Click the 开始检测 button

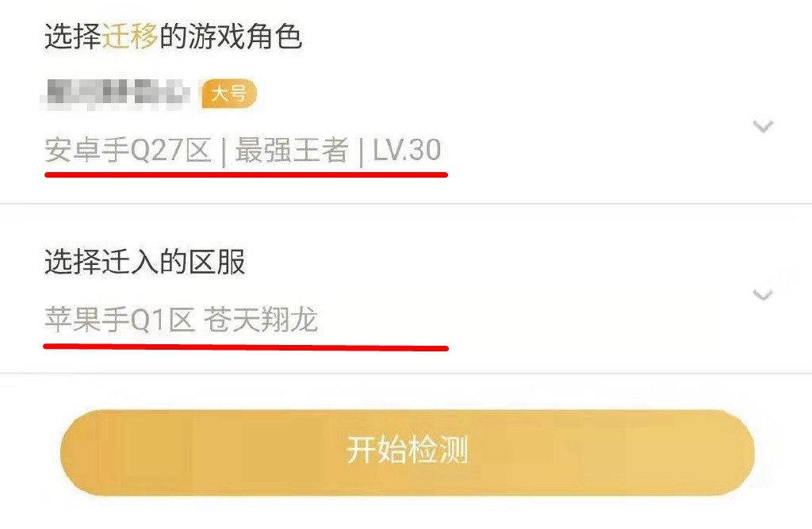pos(407,452)
